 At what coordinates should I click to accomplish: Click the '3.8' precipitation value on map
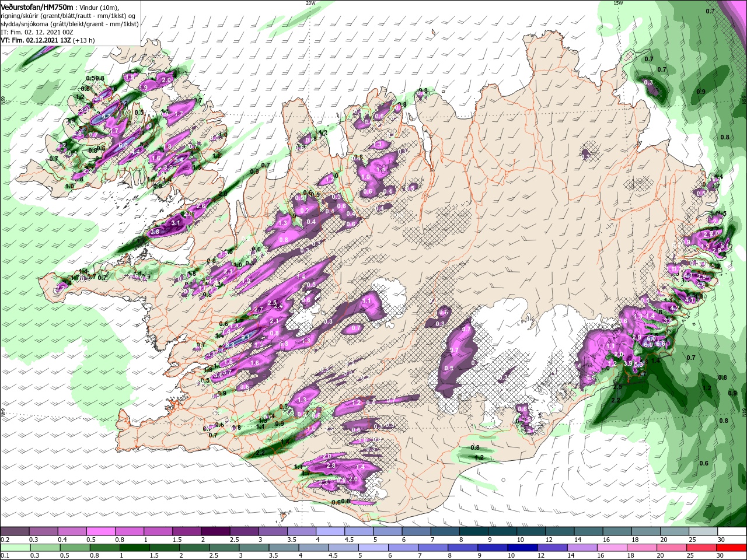(155, 232)
